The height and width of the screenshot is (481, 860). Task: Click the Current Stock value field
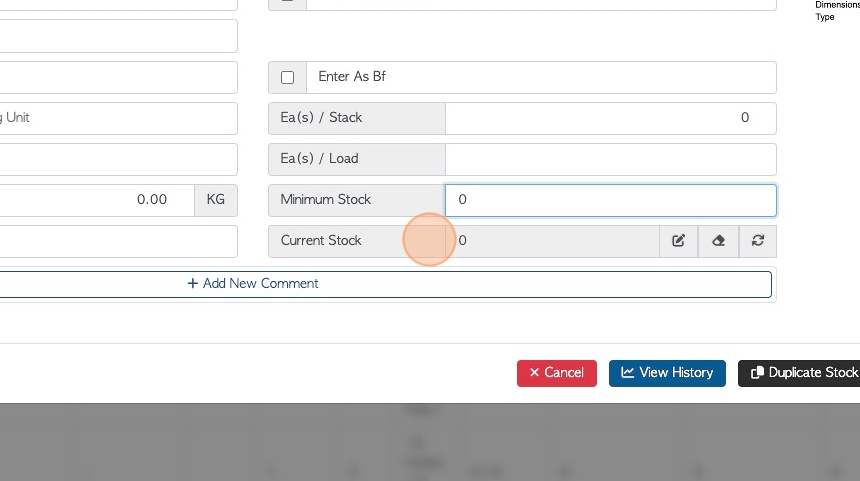pyautogui.click(x=552, y=241)
